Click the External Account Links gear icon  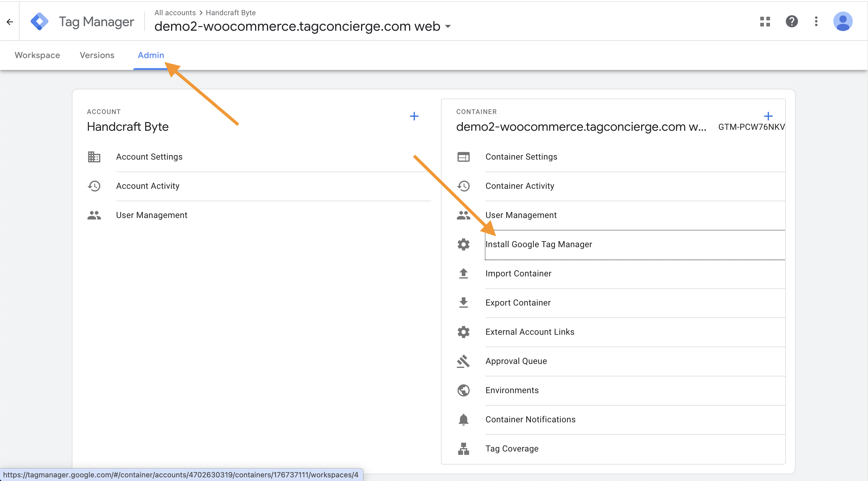pos(463,332)
